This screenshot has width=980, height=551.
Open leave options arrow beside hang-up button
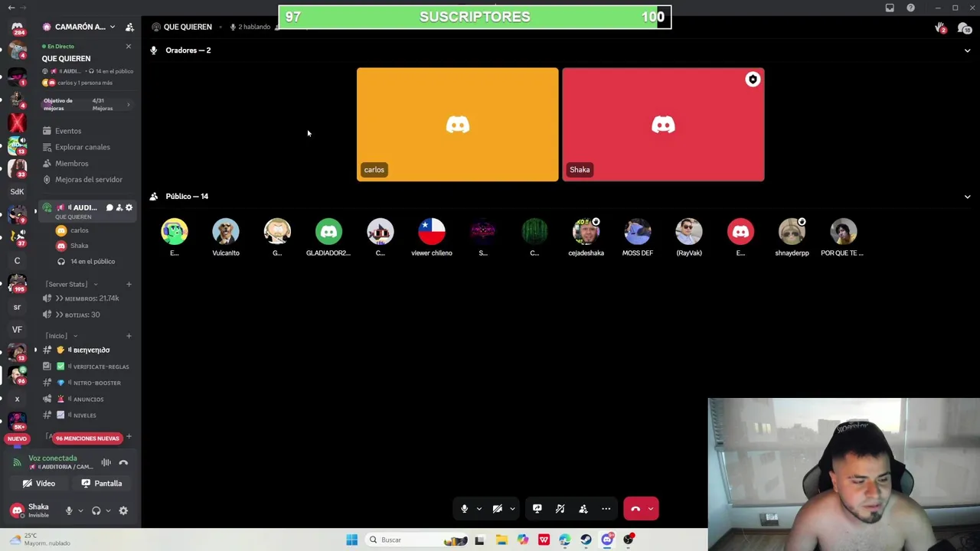[x=651, y=509]
